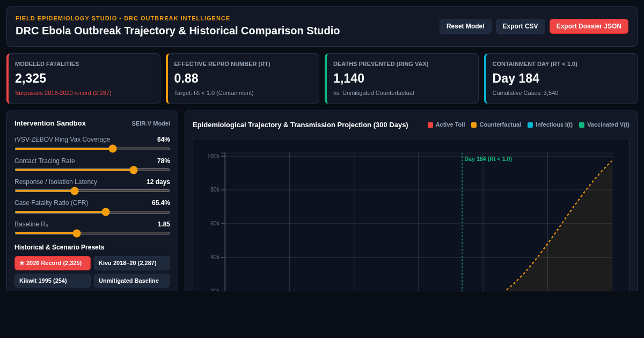Click the Reset Model button
The height and width of the screenshot is (338, 644).
(465, 26)
